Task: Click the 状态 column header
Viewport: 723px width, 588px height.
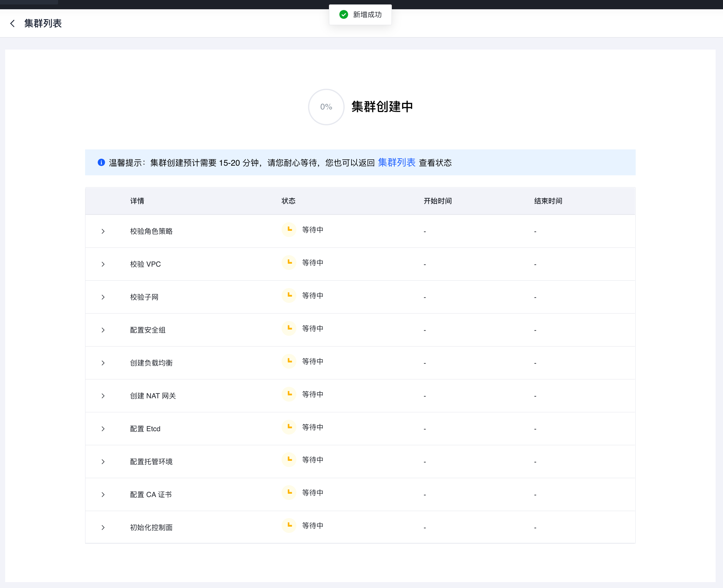Action: coord(288,201)
